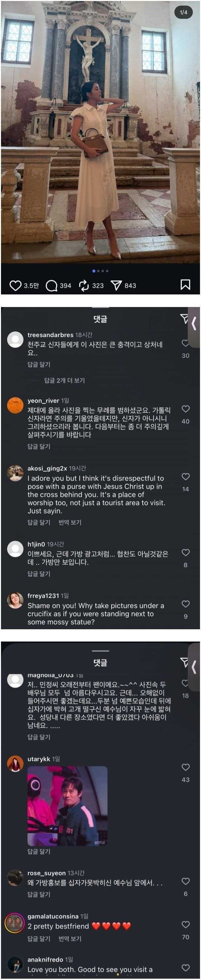Share post with paper plane icon
This screenshot has height=980, width=201.
coord(116,285)
